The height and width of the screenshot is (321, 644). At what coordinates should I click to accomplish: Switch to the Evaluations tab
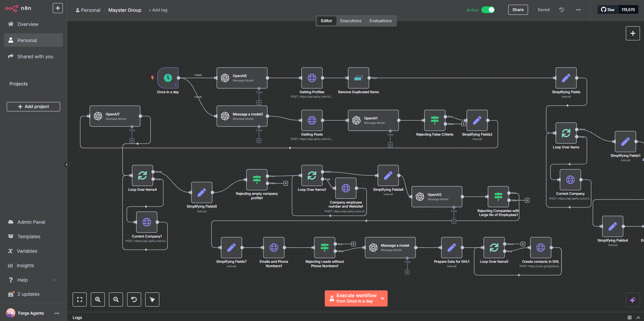(x=380, y=21)
